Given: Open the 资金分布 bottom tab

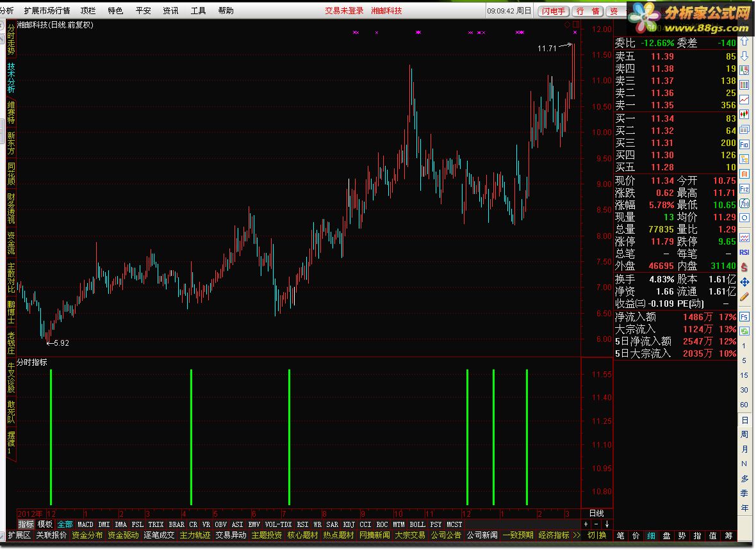Looking at the screenshot, I should tap(87, 535).
